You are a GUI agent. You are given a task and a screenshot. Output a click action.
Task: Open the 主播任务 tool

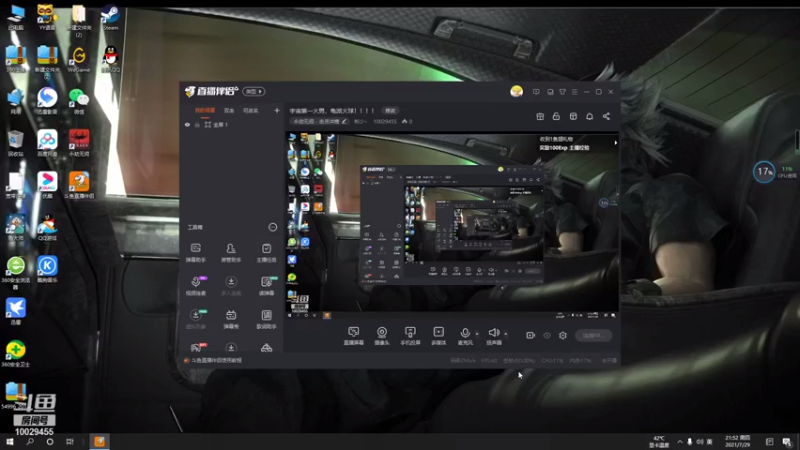coord(266,252)
